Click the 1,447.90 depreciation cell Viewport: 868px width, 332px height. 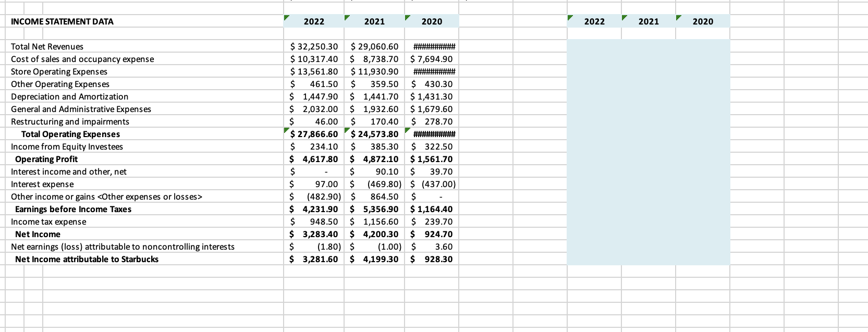[314, 96]
